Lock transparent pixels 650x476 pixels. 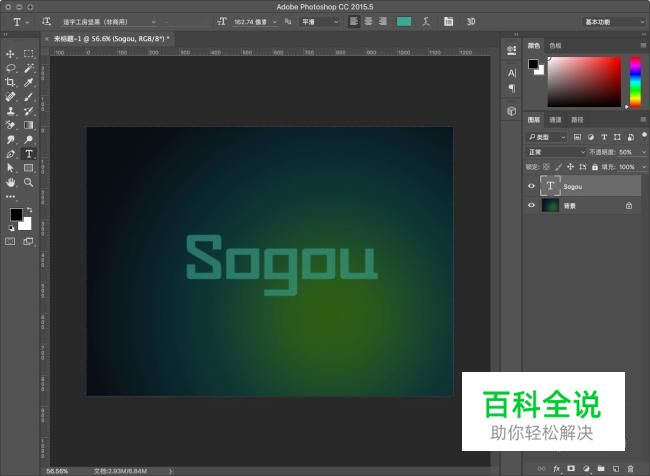click(x=546, y=167)
